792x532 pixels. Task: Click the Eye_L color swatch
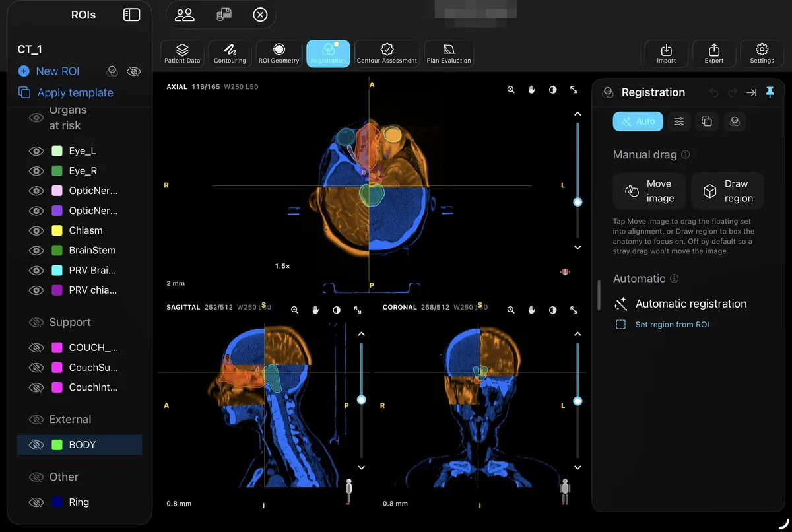click(x=57, y=151)
